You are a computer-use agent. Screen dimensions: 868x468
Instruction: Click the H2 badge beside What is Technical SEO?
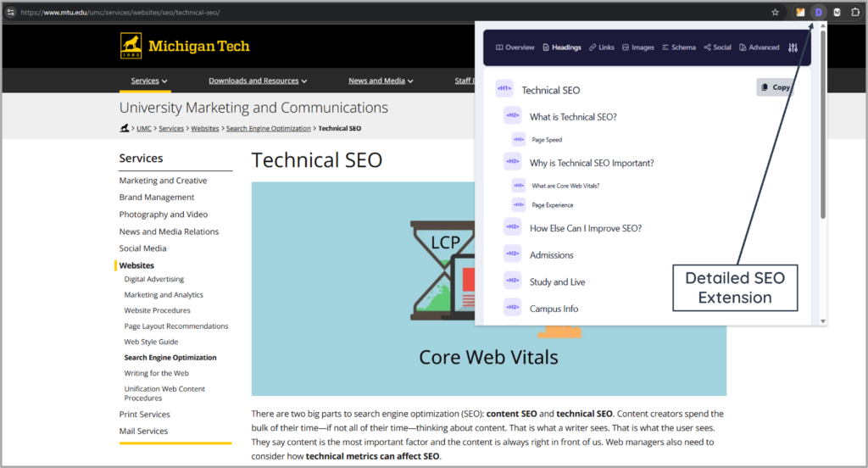(x=513, y=116)
